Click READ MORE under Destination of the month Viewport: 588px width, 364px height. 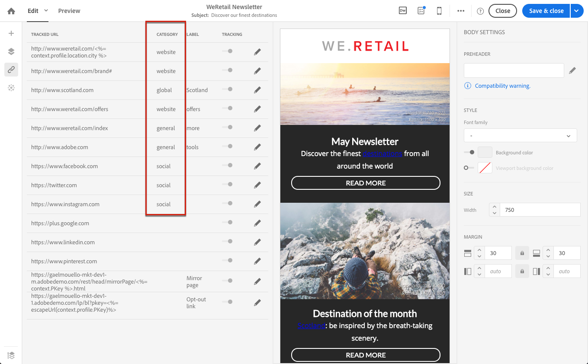[x=366, y=355]
